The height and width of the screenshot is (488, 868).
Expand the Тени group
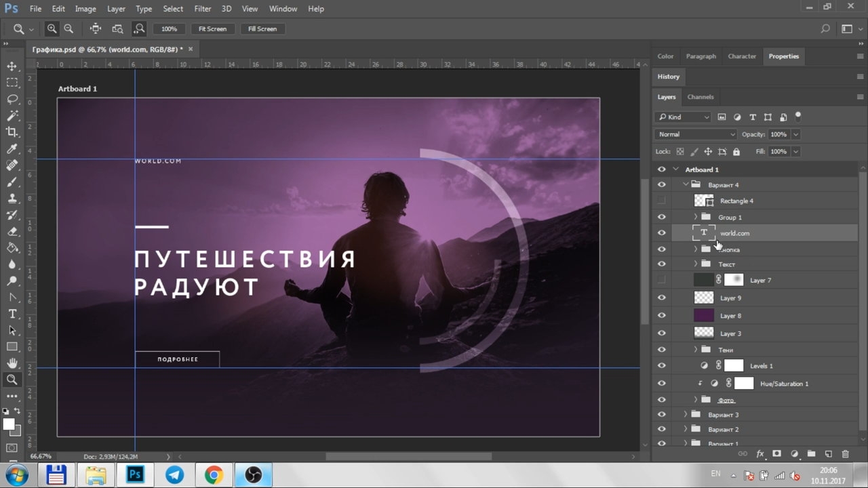695,350
